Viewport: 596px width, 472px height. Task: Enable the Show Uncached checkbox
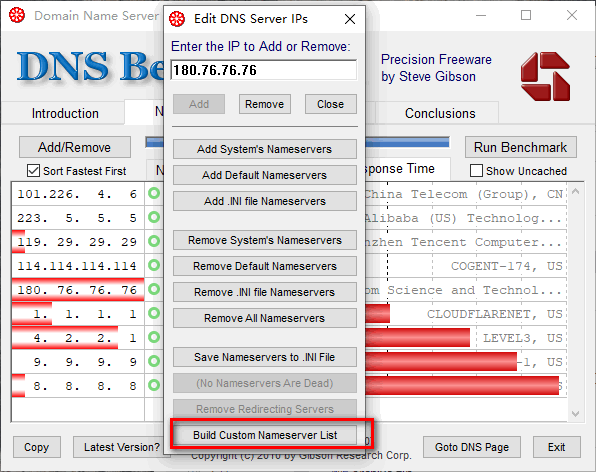coord(476,171)
